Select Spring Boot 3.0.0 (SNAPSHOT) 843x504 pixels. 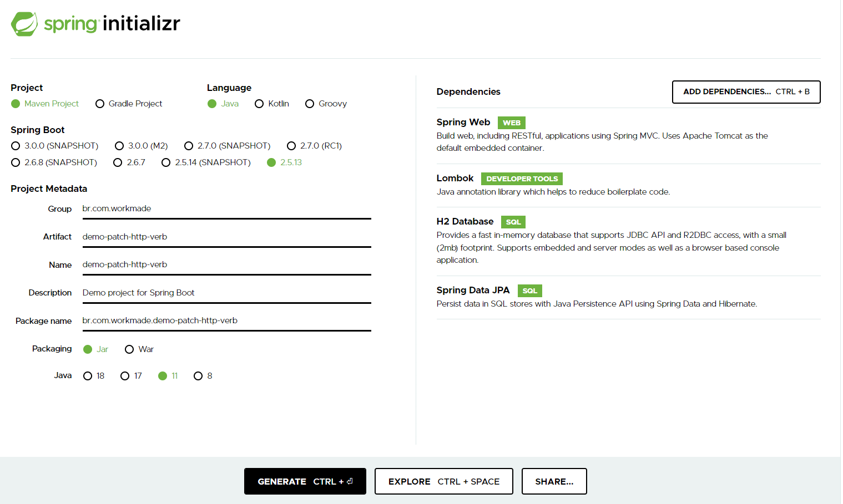click(55, 146)
